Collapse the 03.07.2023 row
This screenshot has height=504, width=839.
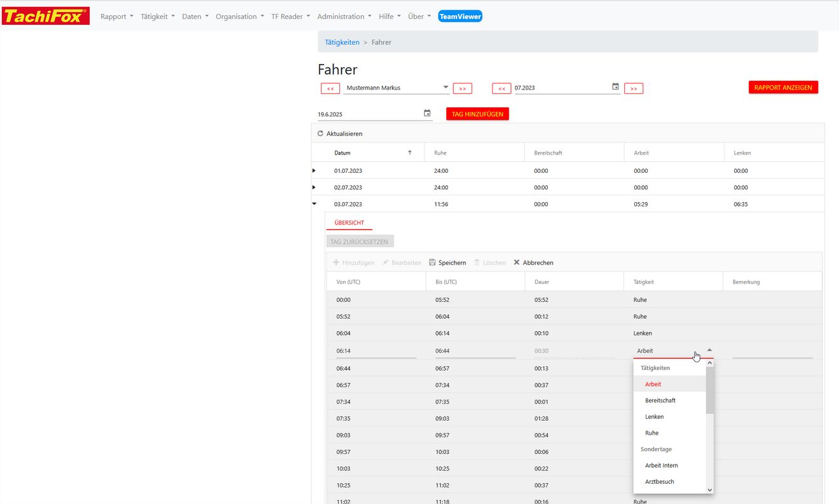[314, 204]
